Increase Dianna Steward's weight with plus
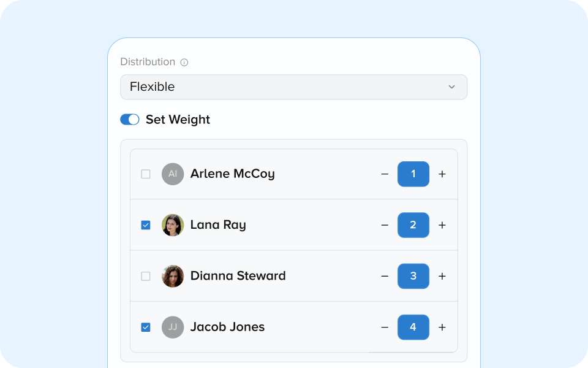Viewport: 588px width, 368px height. click(x=442, y=277)
